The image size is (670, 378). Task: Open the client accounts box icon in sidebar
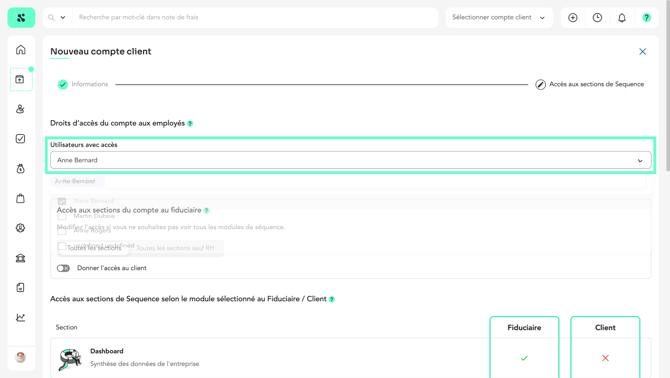21,79
